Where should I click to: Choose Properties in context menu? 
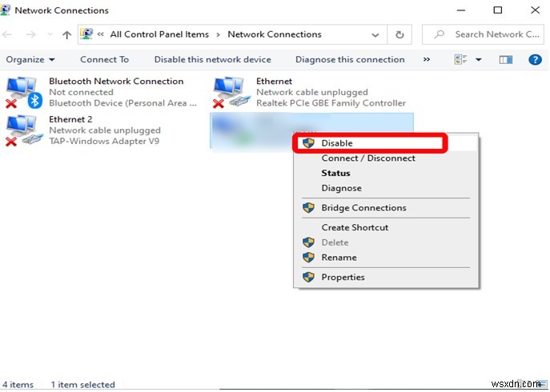point(386,278)
